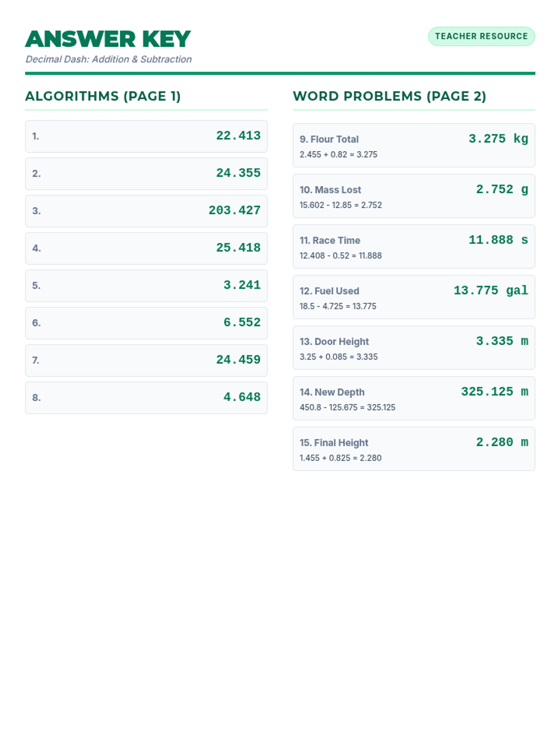Viewport: 560px width, 747px height.
Task: Select the Door Height answer card
Action: coord(413,348)
